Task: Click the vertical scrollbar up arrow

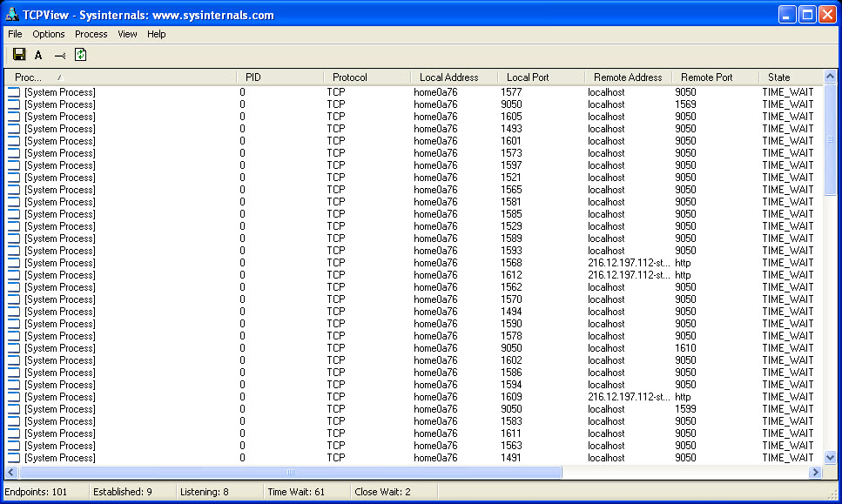Action: pyautogui.click(x=830, y=77)
